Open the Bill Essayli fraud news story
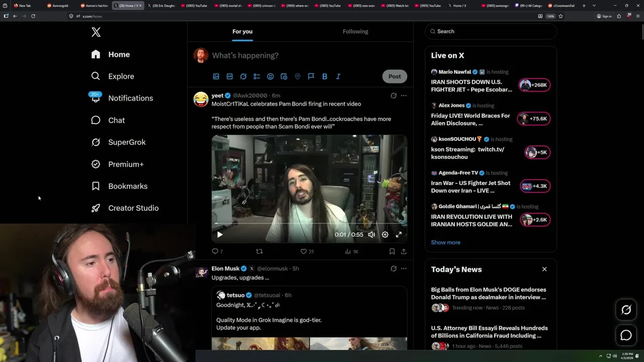The width and height of the screenshot is (644, 362). click(x=491, y=337)
